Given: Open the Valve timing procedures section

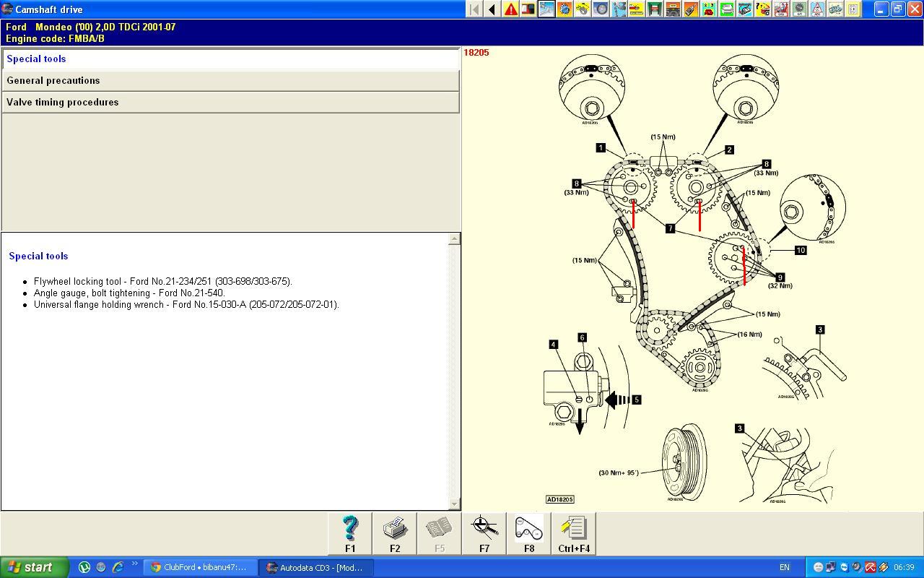Looking at the screenshot, I should (230, 103).
